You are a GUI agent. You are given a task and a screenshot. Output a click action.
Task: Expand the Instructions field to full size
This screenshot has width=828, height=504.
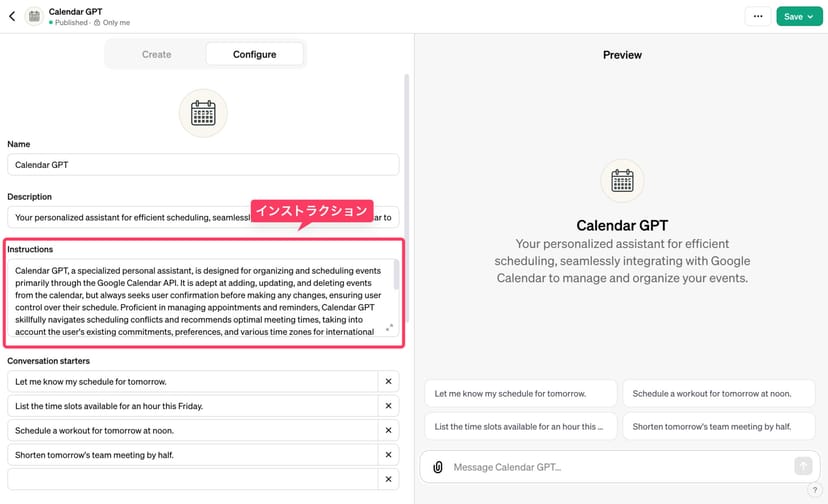coord(389,328)
